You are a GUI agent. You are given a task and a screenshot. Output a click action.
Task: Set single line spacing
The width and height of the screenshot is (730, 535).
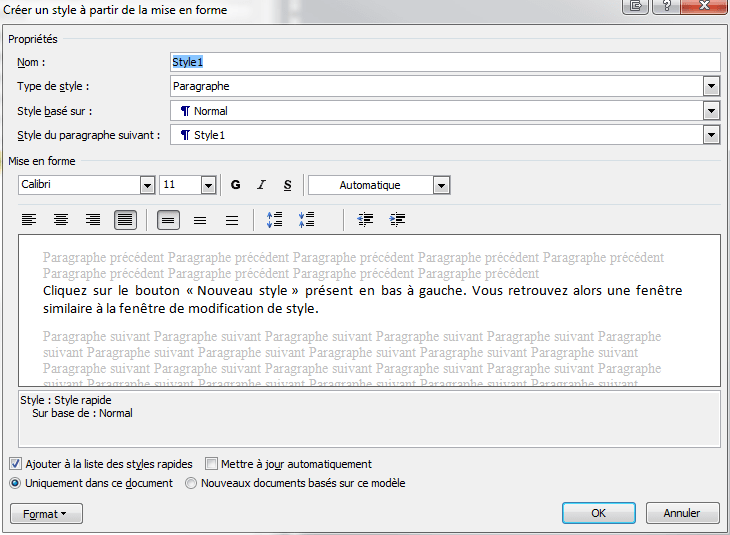168,220
